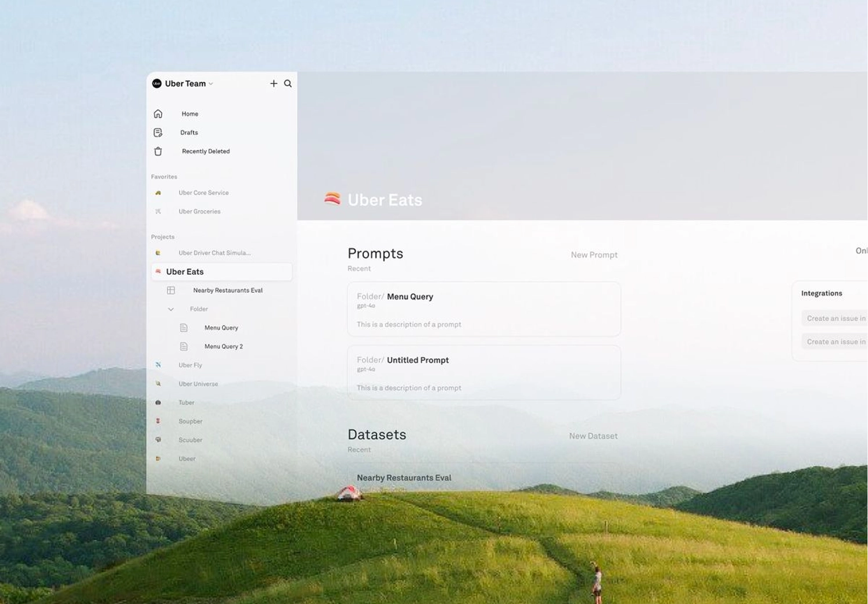This screenshot has width=868, height=604.
Task: Click the Scuuber project icon
Action: click(158, 440)
